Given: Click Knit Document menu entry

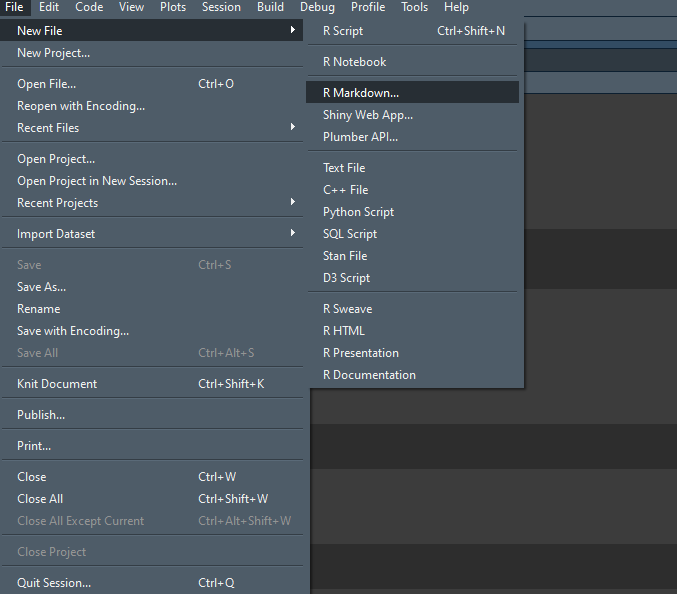Looking at the screenshot, I should pyautogui.click(x=57, y=384).
